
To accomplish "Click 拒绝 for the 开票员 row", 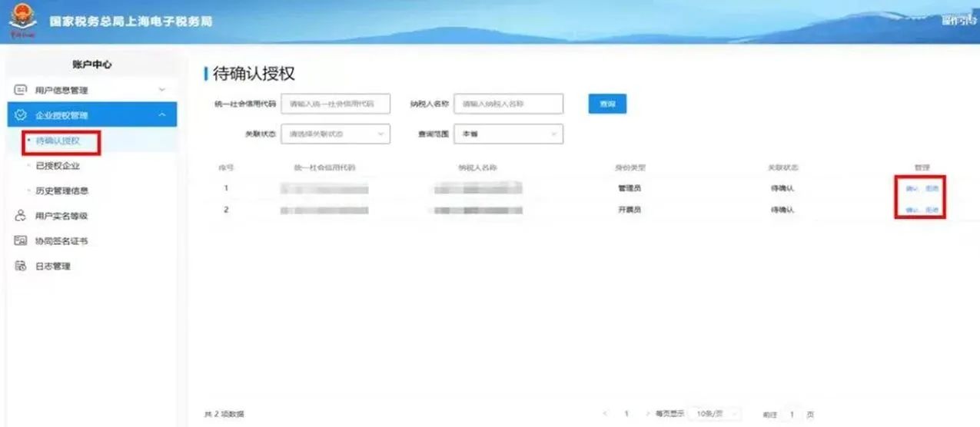I will [932, 210].
